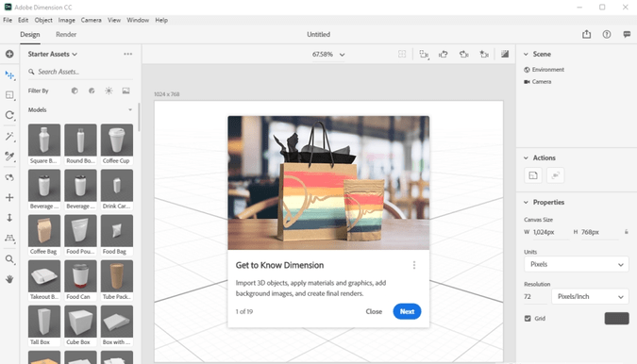Collapse the Scene panel

pyautogui.click(x=526, y=54)
